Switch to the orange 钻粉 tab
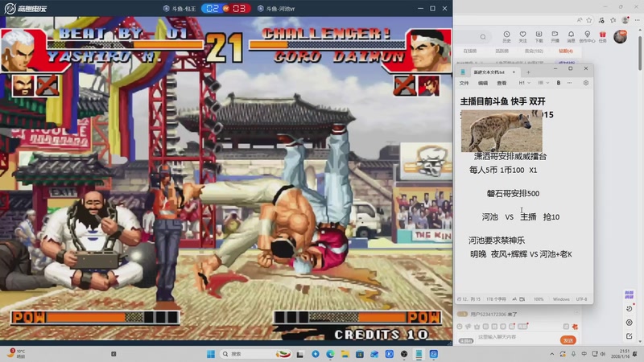Image resolution: width=644 pixels, height=362 pixels. [566, 51]
